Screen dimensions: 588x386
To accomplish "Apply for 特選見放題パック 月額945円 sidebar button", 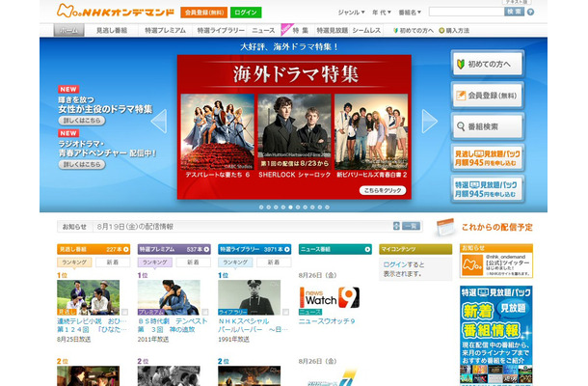I will 487,189.
